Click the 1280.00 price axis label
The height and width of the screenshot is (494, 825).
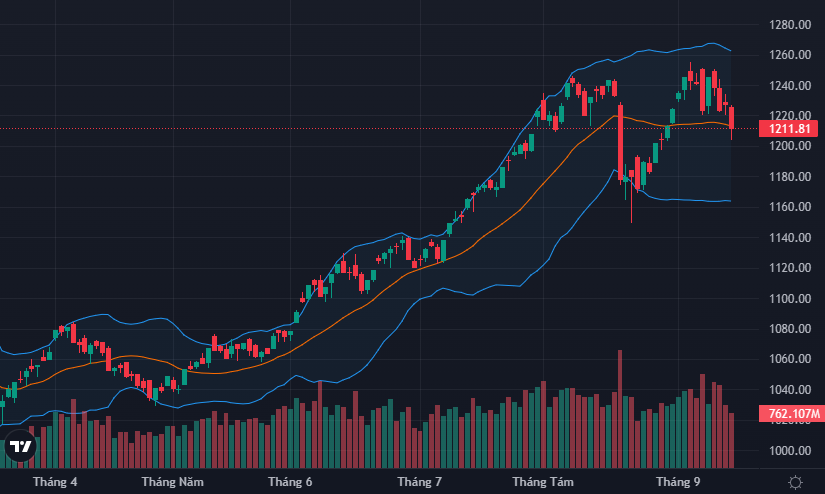coord(789,25)
